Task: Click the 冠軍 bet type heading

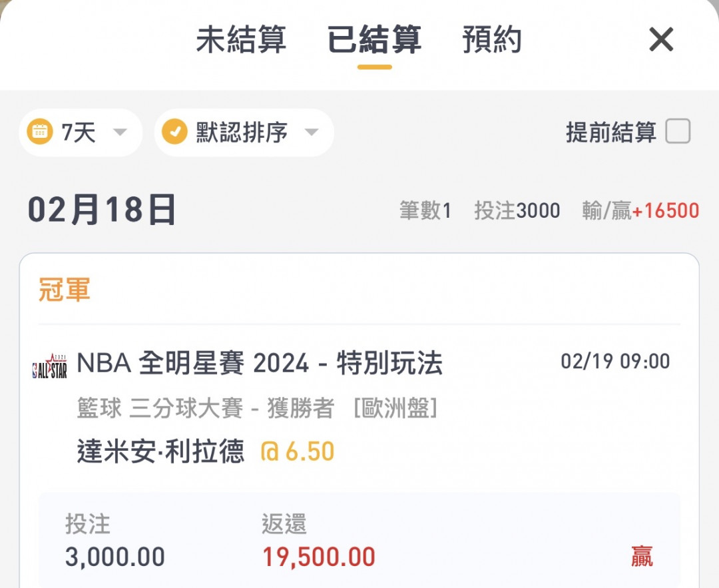Action: (x=64, y=290)
